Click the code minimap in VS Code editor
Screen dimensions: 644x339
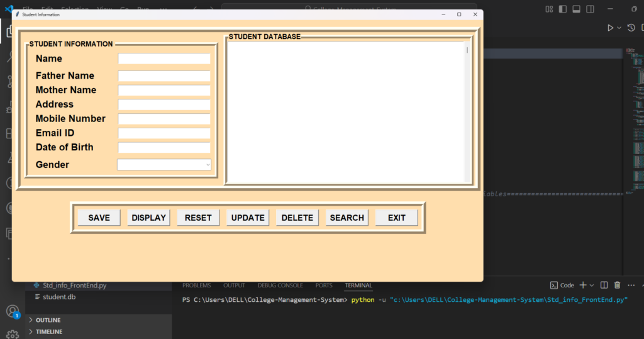[x=635, y=121]
